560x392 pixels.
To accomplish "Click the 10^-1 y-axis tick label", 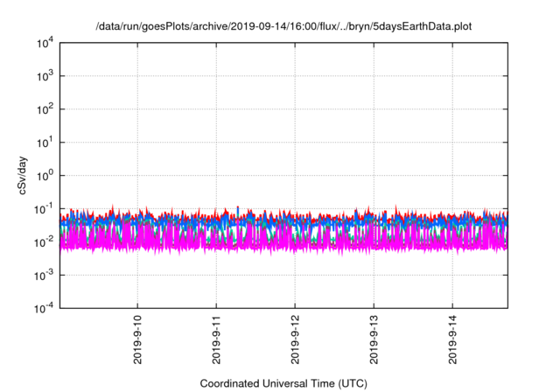I will [x=44, y=208].
